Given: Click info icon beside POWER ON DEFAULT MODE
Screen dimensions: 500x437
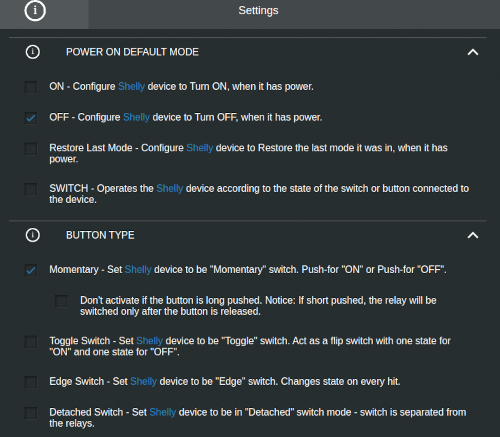Looking at the screenshot, I should pos(33,52).
